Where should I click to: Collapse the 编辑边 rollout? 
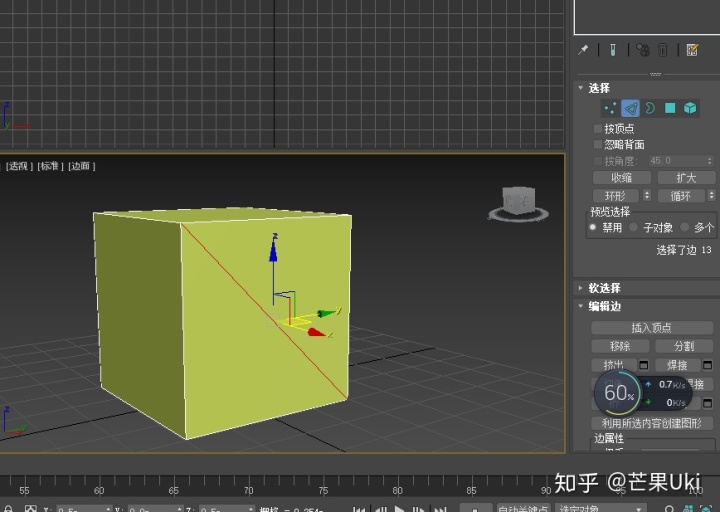[581, 306]
